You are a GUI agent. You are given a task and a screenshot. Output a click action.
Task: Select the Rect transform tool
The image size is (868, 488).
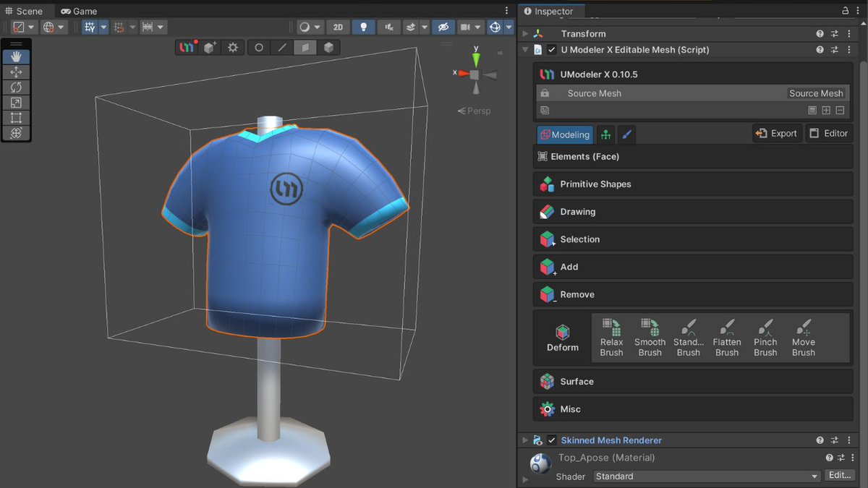16,118
